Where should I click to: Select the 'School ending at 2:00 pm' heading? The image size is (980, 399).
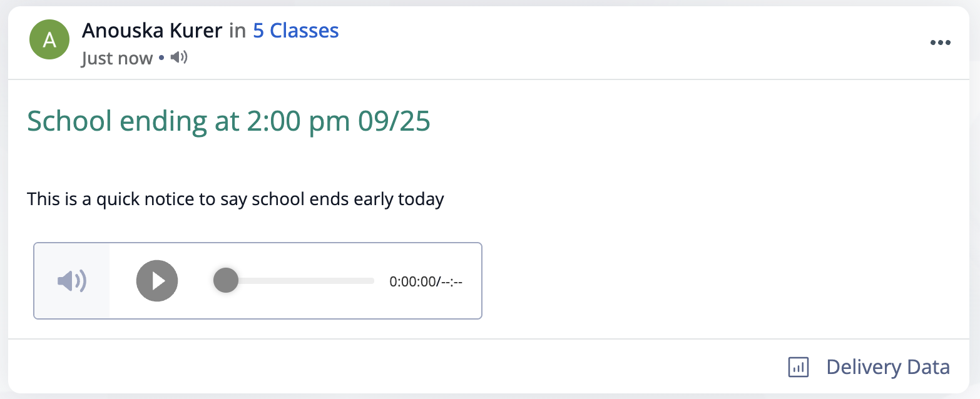click(188, 121)
